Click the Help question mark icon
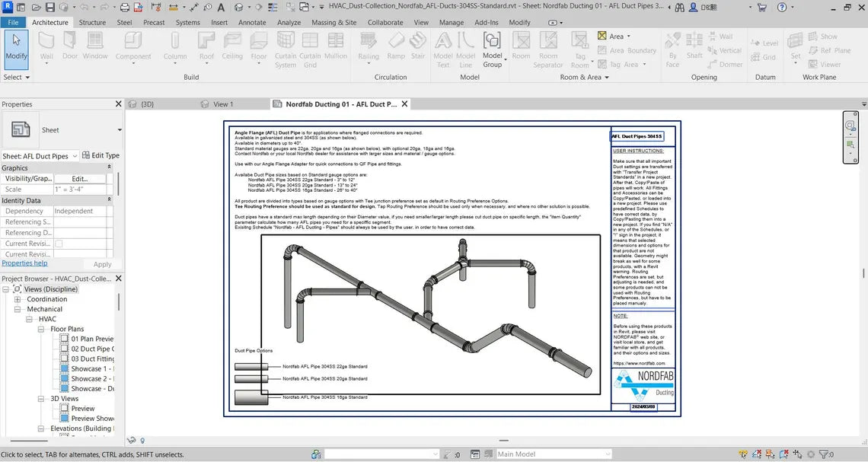Screen dimensions: 868x462 click(x=782, y=7)
